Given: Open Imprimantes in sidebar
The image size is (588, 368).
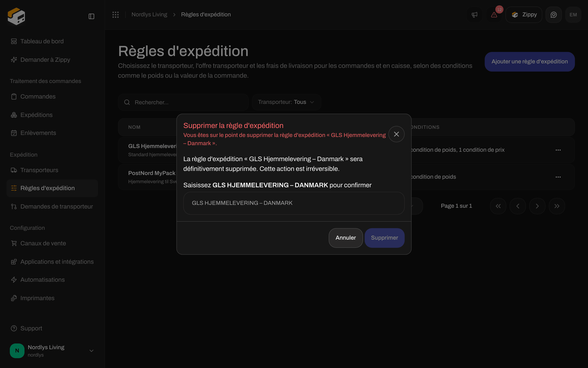Looking at the screenshot, I should pos(52,298).
